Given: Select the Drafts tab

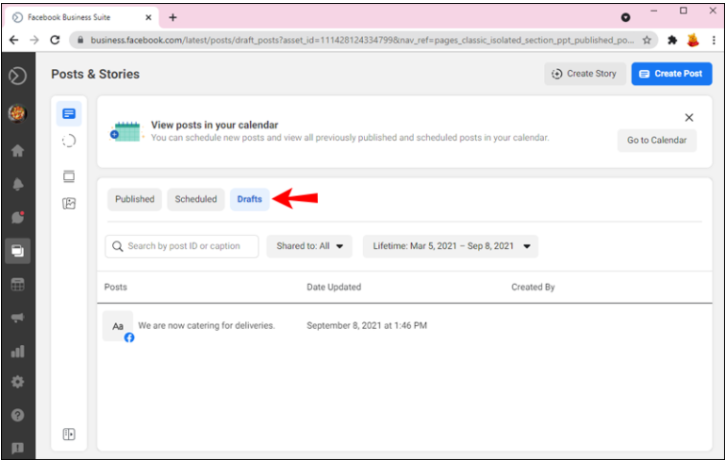Looking at the screenshot, I should 250,199.
